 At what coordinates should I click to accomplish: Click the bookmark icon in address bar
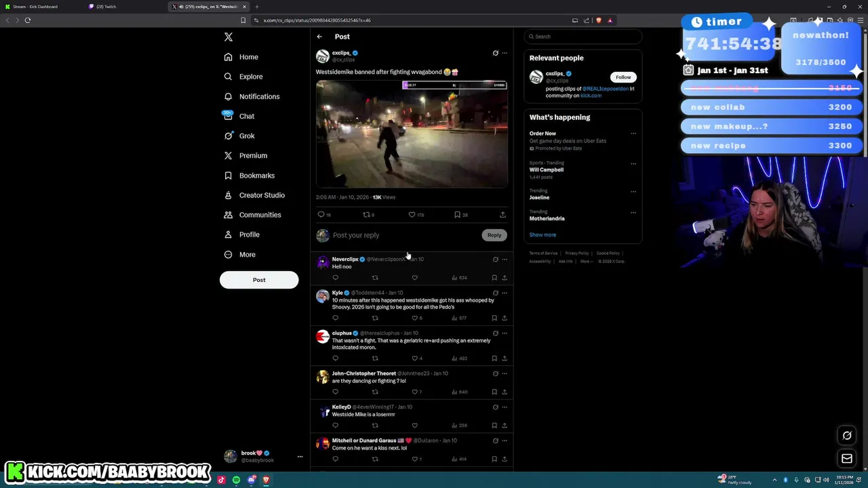point(243,20)
